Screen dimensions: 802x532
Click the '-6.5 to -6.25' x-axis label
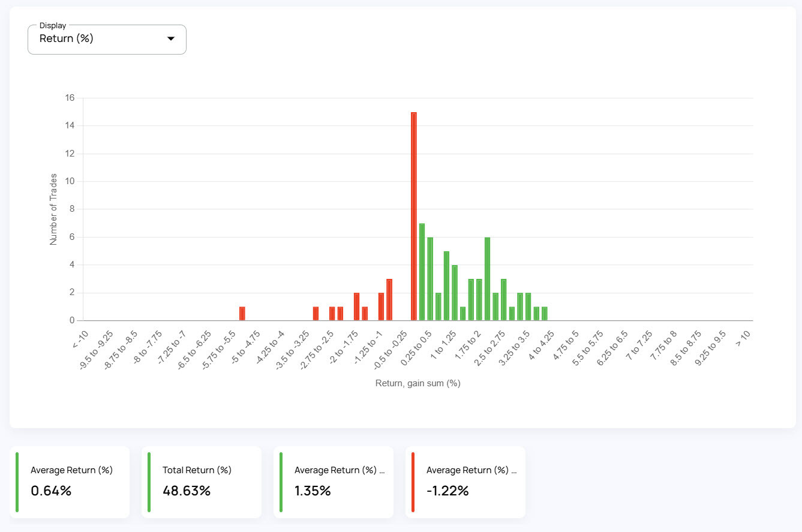195,350
